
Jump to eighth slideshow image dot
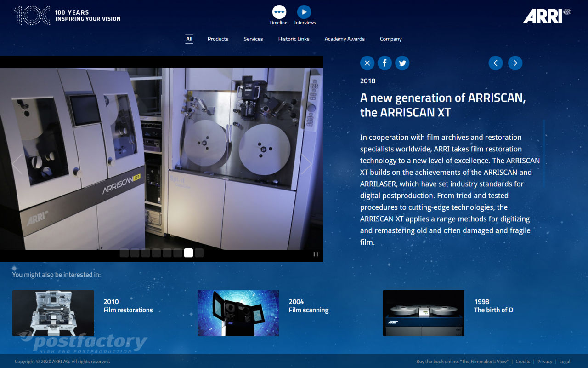pos(199,253)
